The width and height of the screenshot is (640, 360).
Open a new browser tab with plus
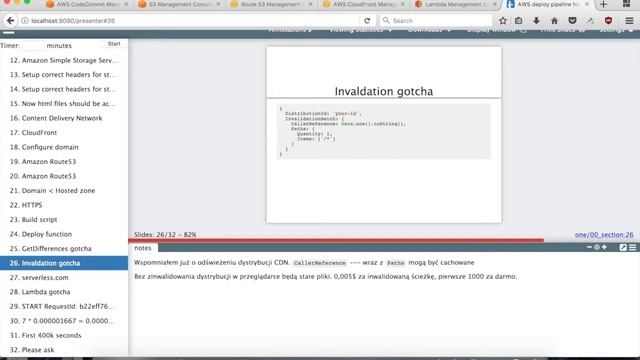(x=604, y=4)
